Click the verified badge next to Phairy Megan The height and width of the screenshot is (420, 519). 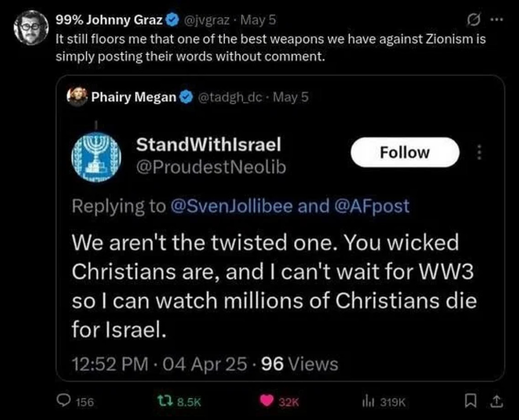click(x=187, y=97)
